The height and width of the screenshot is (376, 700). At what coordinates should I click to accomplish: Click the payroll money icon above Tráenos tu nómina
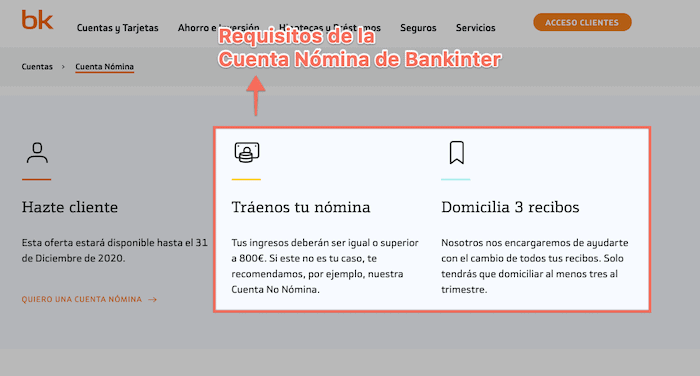click(247, 153)
